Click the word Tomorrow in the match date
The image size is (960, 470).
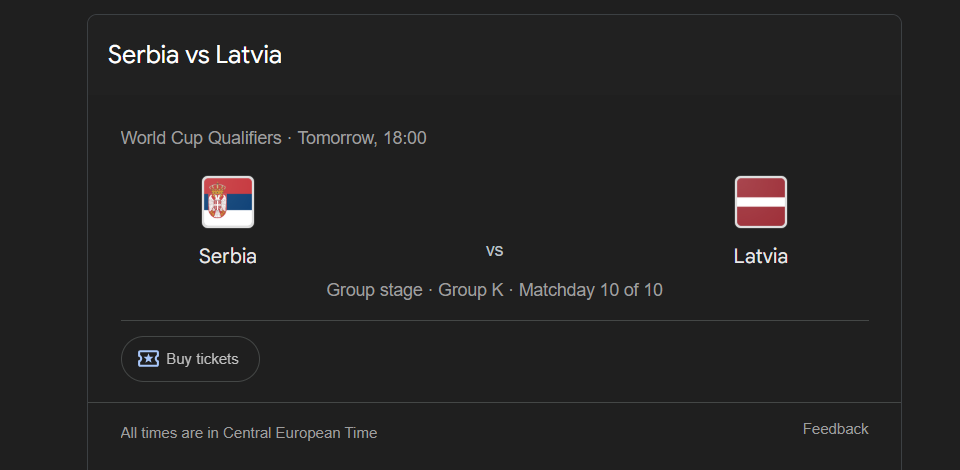click(336, 138)
